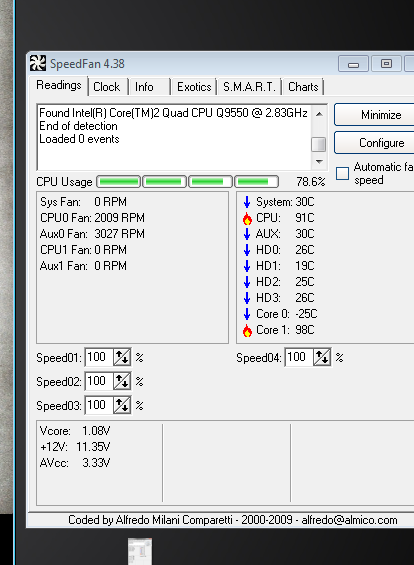Screen dimensions: 414x565
Task: Adjust the Speed02 spinner arrows
Action: click(122, 382)
